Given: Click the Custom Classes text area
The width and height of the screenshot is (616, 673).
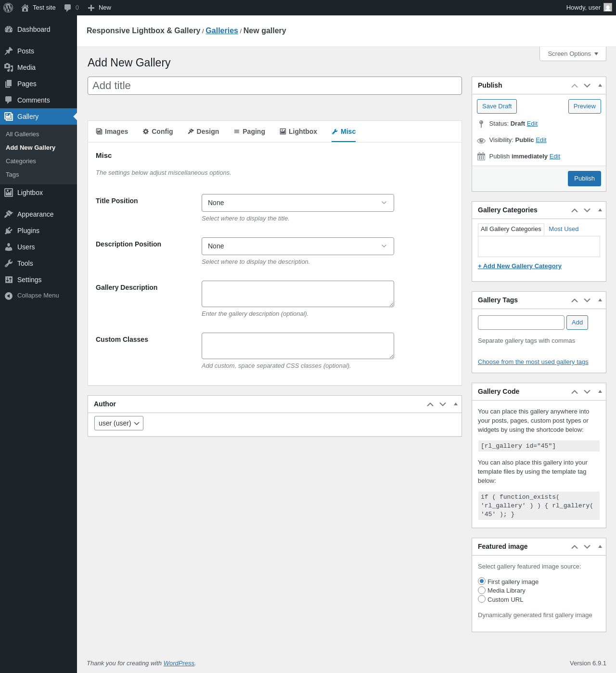Looking at the screenshot, I should (298, 346).
